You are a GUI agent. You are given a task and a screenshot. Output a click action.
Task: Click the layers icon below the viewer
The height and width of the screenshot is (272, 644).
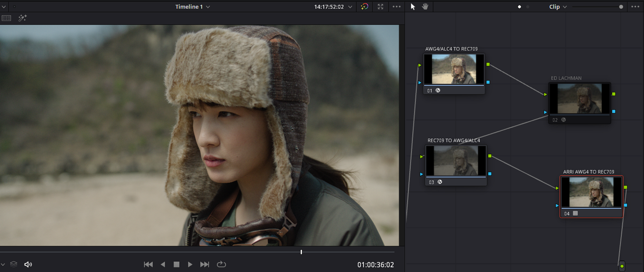click(14, 264)
